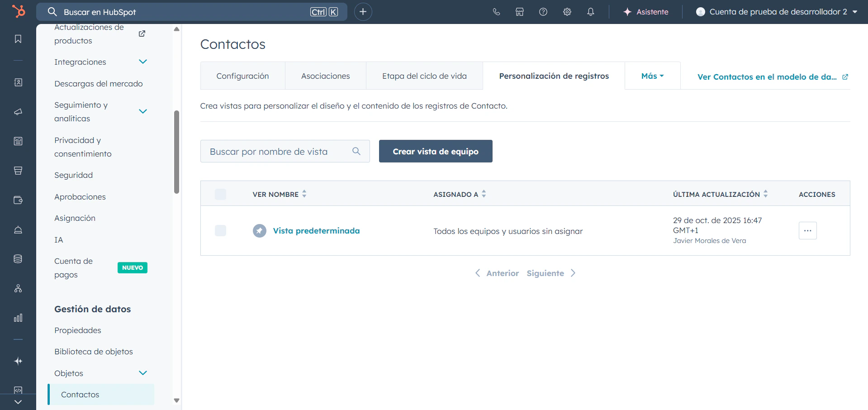
Task: Expand the Objetos section in sidebar
Action: pos(143,373)
